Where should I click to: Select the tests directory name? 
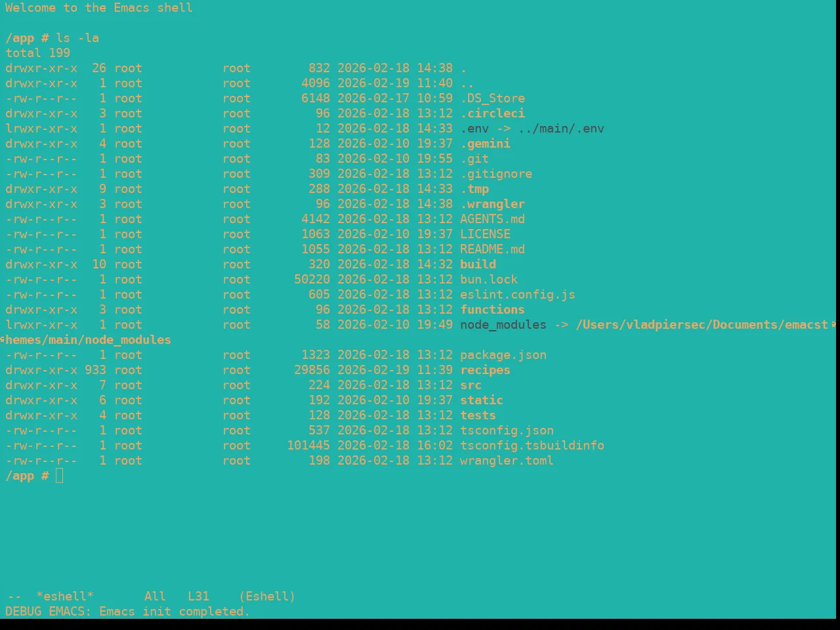coord(478,415)
